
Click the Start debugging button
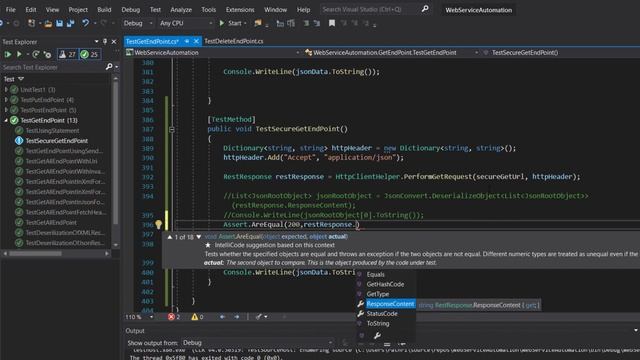point(232,23)
